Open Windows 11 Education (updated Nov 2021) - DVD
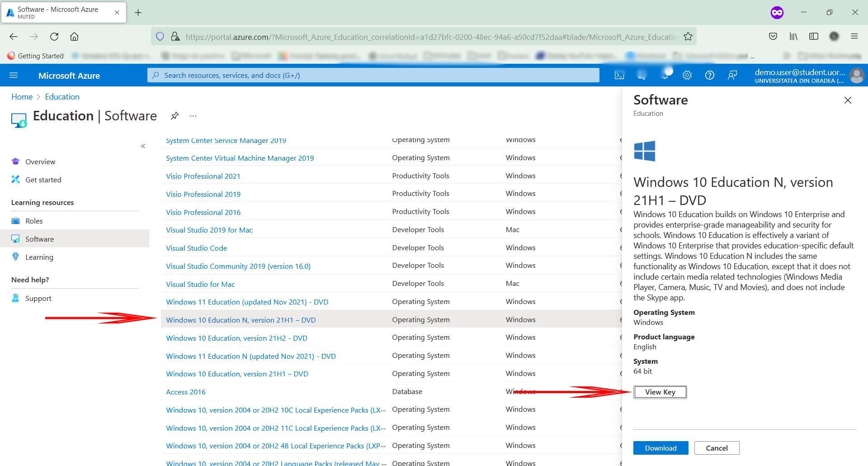This screenshot has width=868, height=466. click(247, 302)
